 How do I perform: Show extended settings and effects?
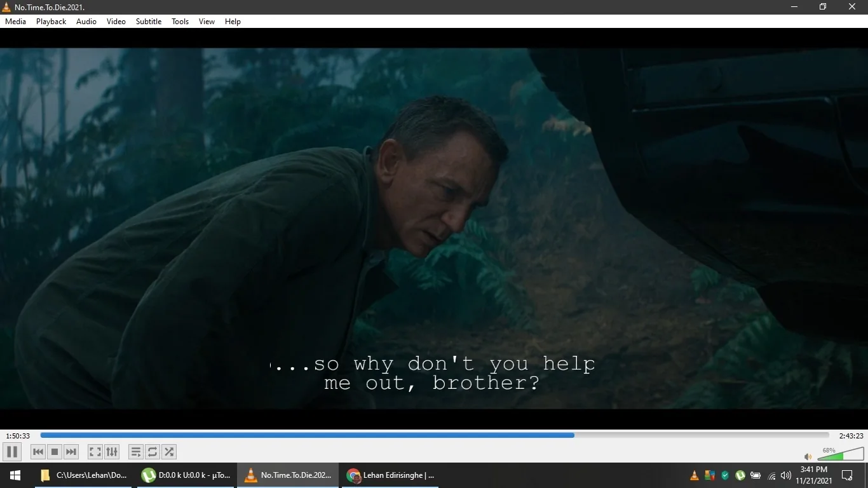[x=112, y=452]
